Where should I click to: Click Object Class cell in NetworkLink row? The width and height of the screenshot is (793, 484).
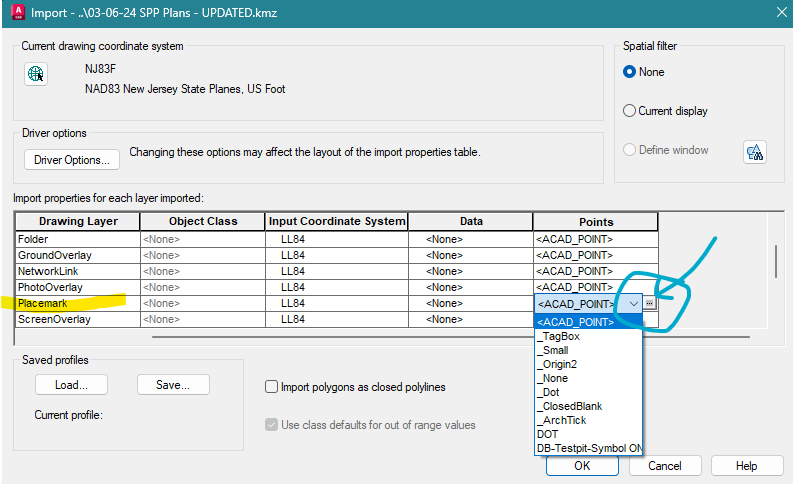click(203, 272)
